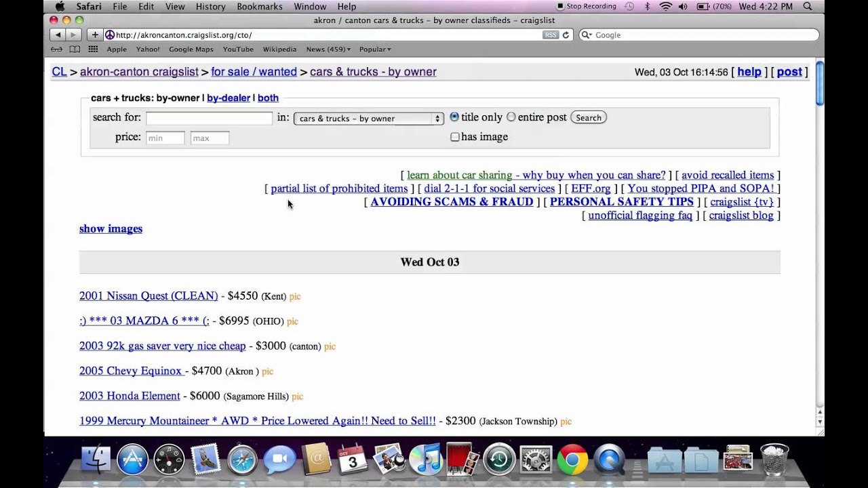Reload the page with the refresh icon
This screenshot has width=868, height=488.
point(566,35)
